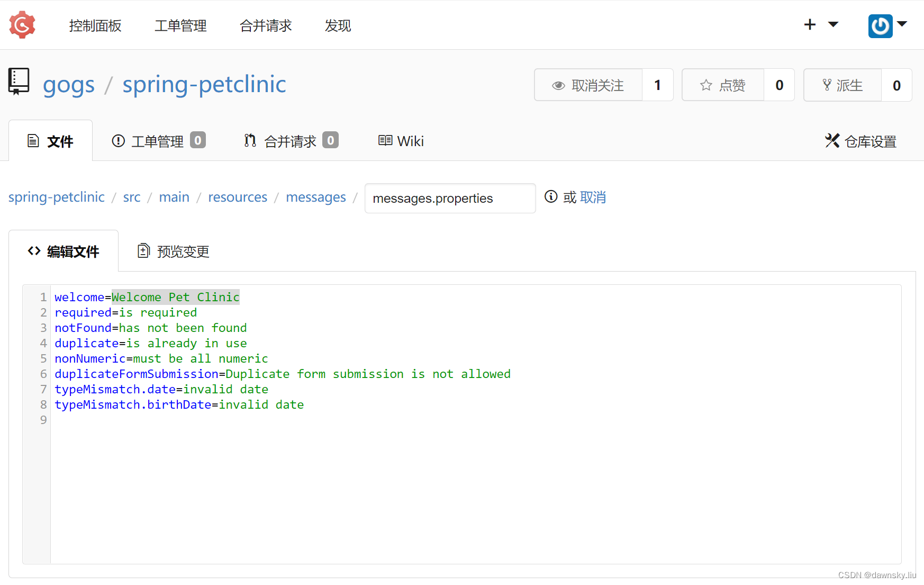The height and width of the screenshot is (585, 924).
Task: Open the Wiki tab
Action: (x=401, y=141)
